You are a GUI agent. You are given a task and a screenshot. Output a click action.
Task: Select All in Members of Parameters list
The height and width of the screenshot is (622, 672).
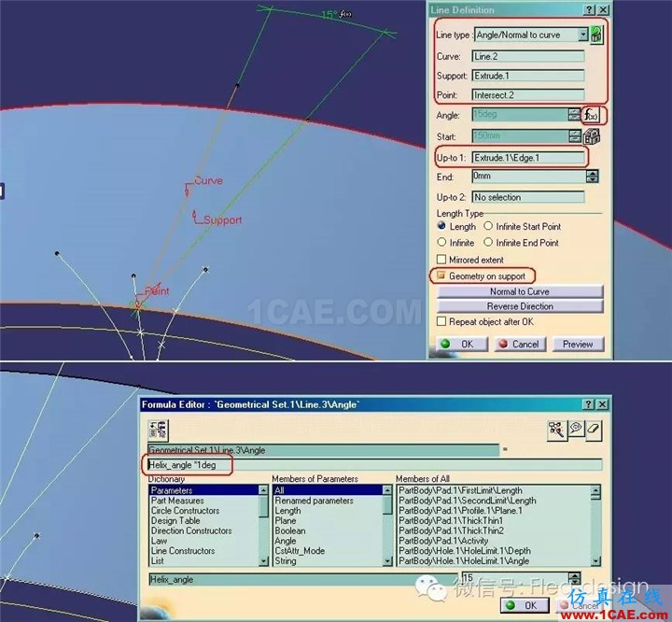(x=328, y=490)
